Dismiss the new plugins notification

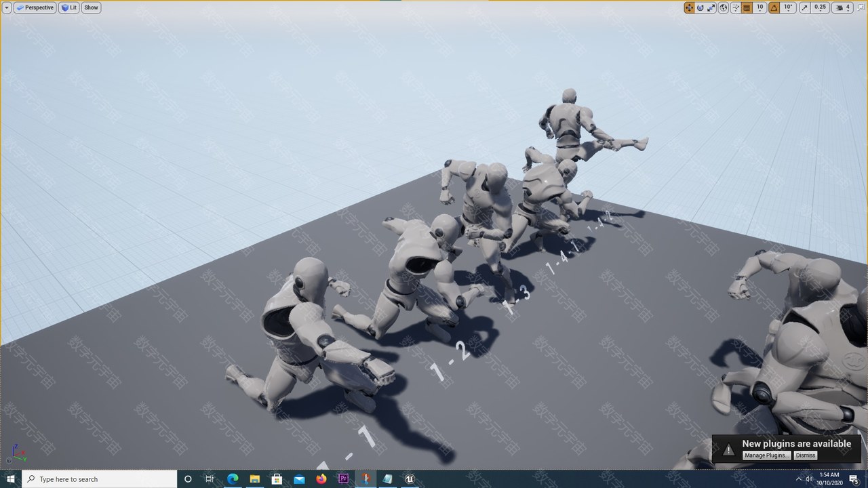pyautogui.click(x=806, y=455)
